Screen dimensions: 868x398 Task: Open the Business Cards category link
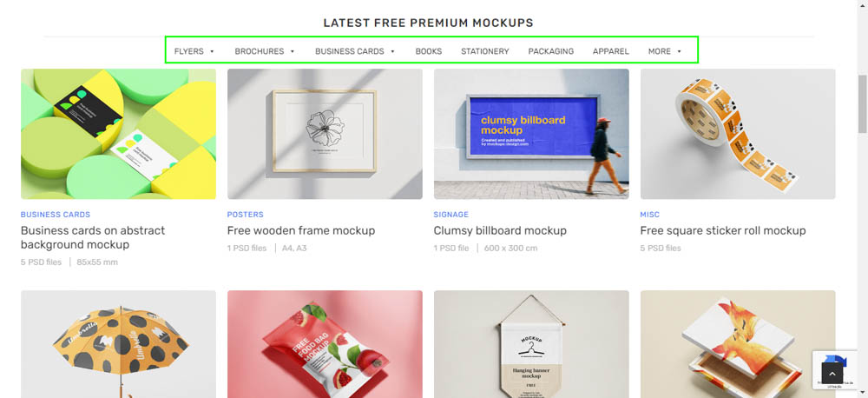pyautogui.click(x=56, y=215)
